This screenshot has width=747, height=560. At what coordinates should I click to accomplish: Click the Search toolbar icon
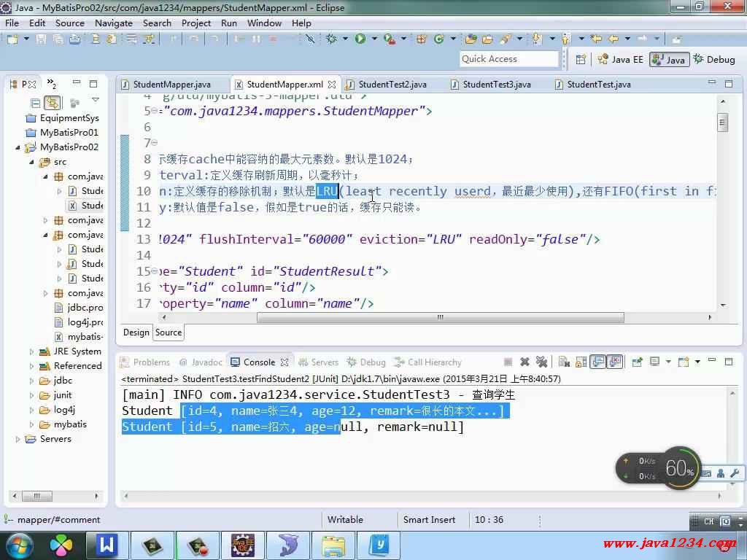point(506,39)
